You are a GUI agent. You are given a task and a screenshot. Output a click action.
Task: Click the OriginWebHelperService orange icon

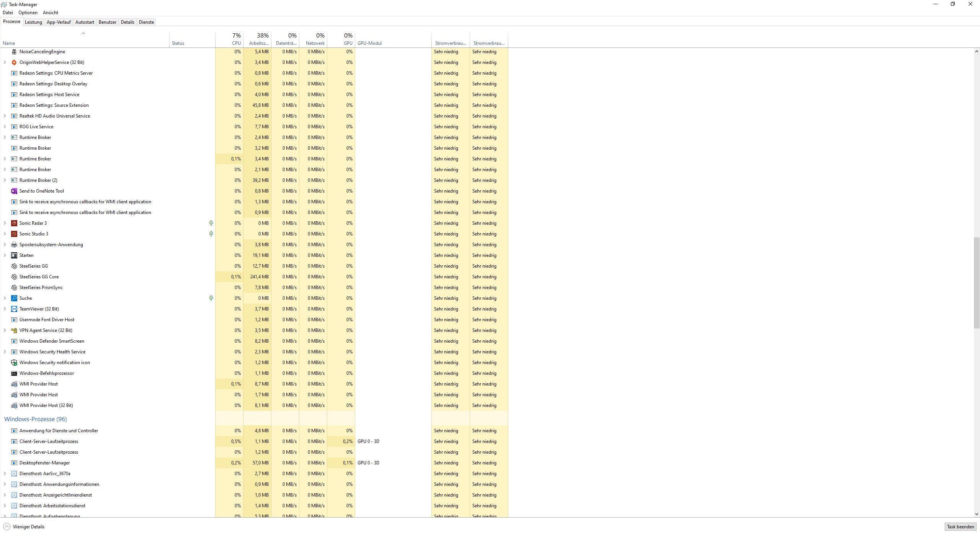point(14,62)
